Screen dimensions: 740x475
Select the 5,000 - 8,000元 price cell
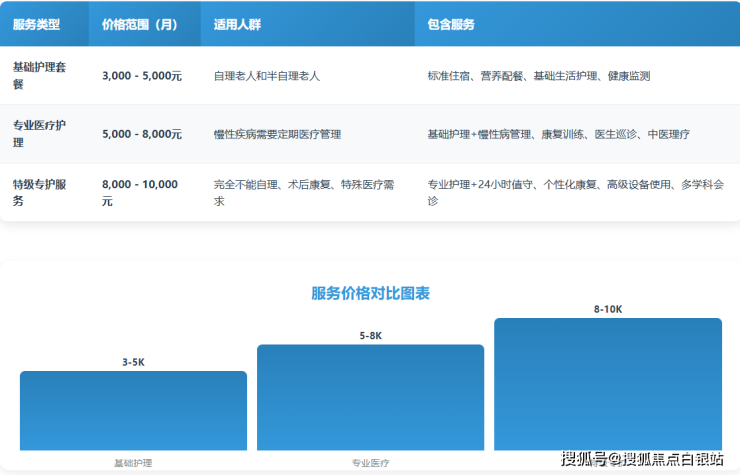tap(142, 134)
